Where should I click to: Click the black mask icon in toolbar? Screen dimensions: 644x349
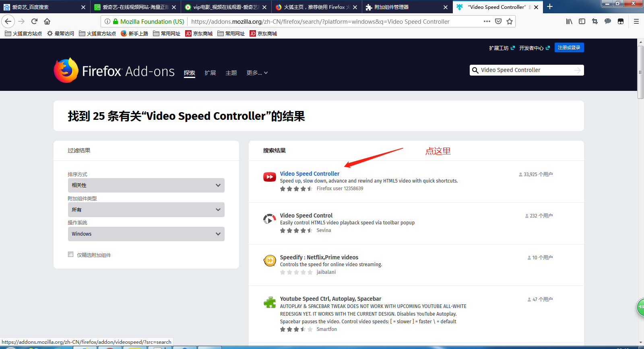coord(621,21)
